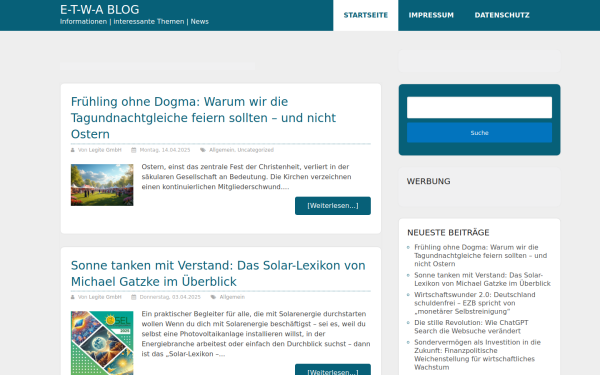Open sidebar link Frühling ohne Dogma
Screen dimensions: 600x375
(481, 256)
